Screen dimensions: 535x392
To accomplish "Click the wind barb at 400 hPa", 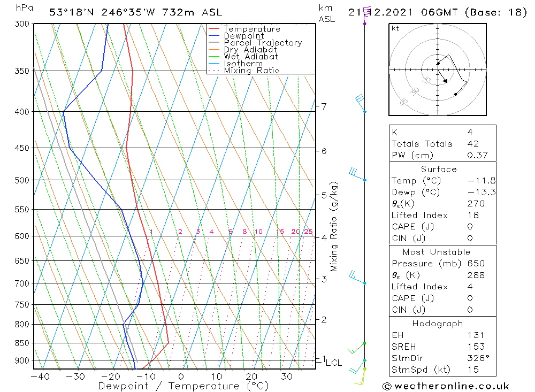I will pos(360,104).
